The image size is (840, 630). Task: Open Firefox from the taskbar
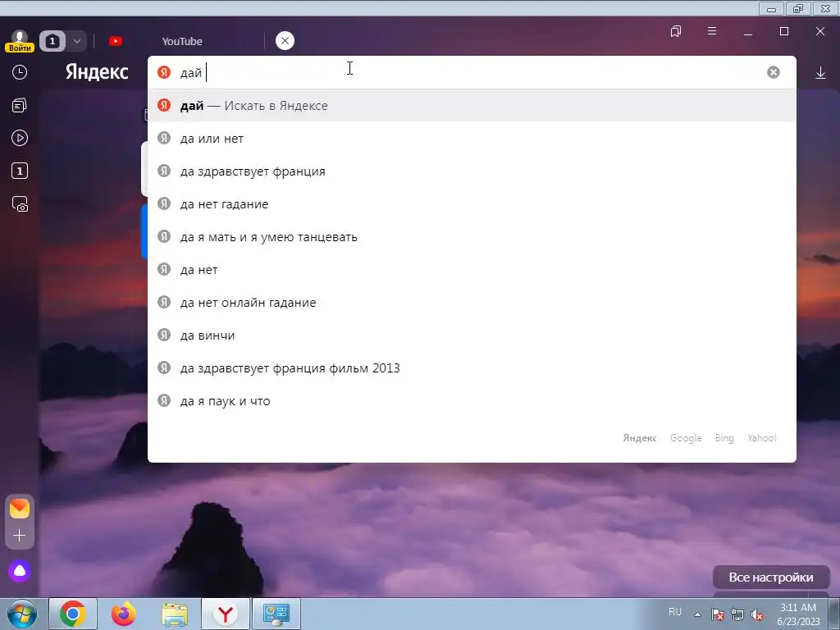click(x=124, y=614)
